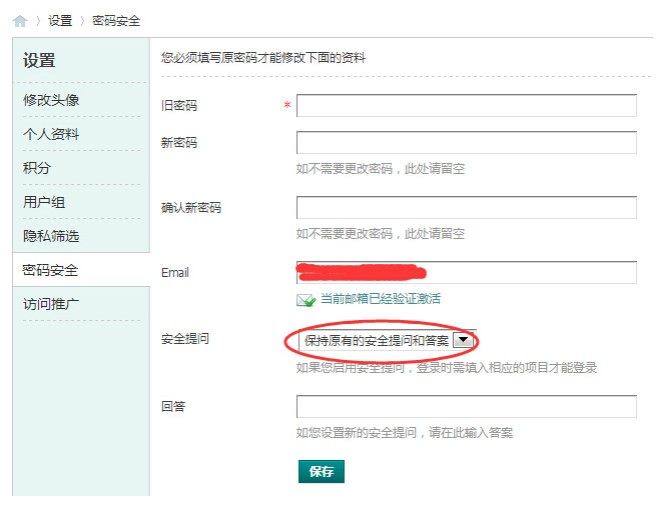Select the 保持原有的安全提问和答案 combo box

click(387, 340)
